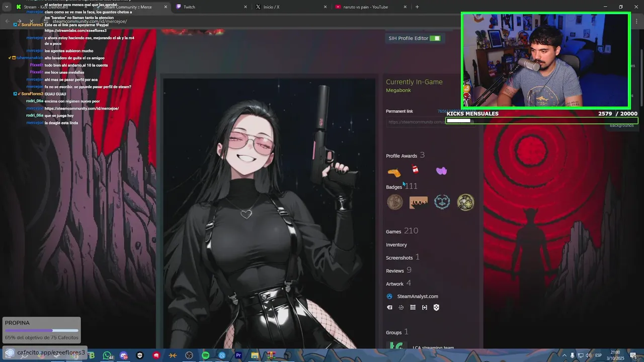Click the steamcommunity.com/id/mercejoe chat link
644x362 pixels.
(82, 109)
